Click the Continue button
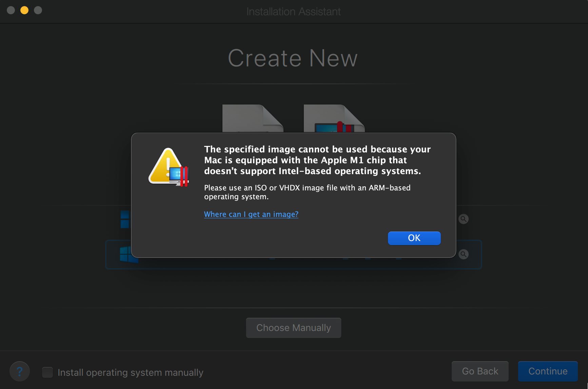Image resolution: width=588 pixels, height=389 pixels. (x=548, y=371)
